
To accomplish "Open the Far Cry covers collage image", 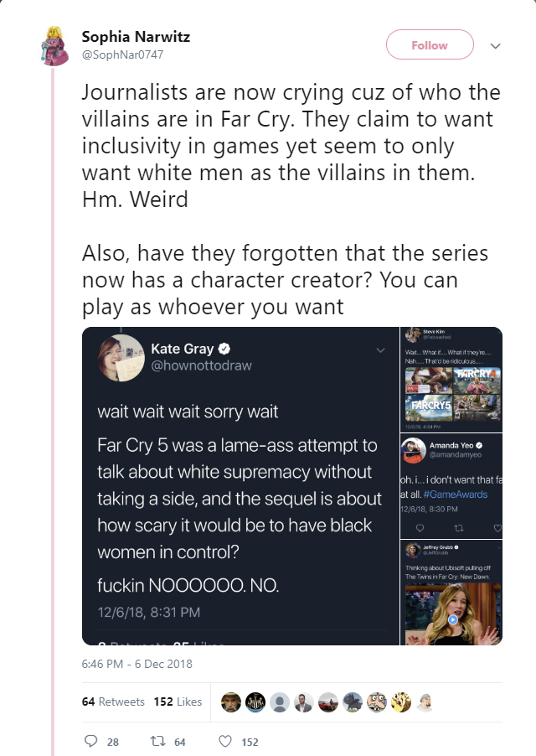I will [451, 380].
